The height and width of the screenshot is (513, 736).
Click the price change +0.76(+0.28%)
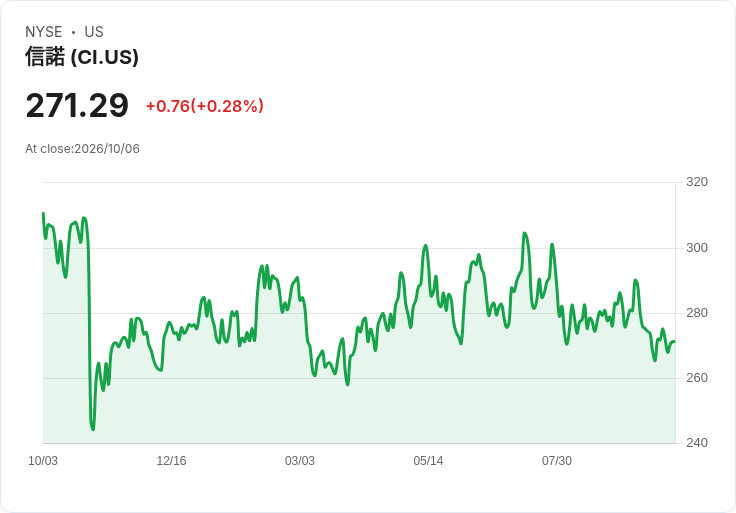click(205, 106)
